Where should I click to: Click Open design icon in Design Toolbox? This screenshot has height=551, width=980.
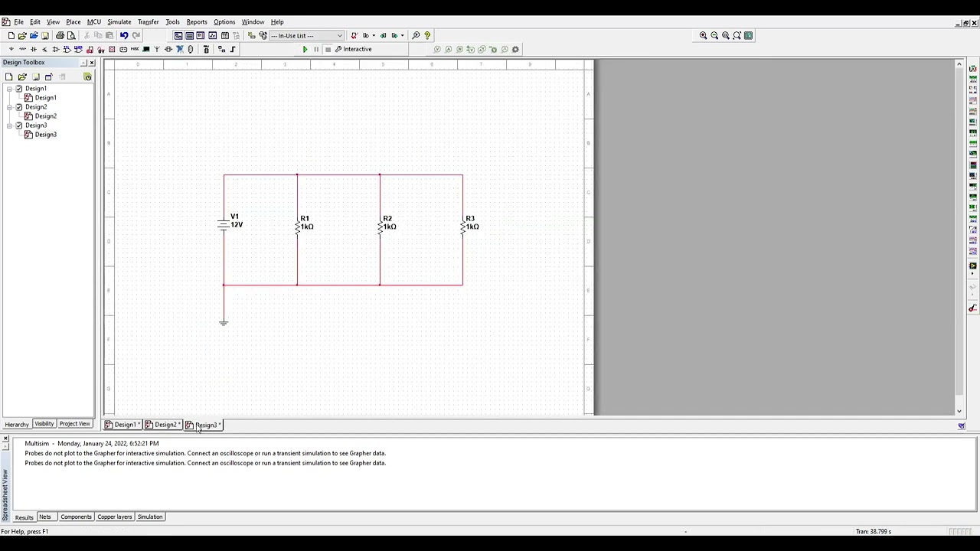coord(22,77)
